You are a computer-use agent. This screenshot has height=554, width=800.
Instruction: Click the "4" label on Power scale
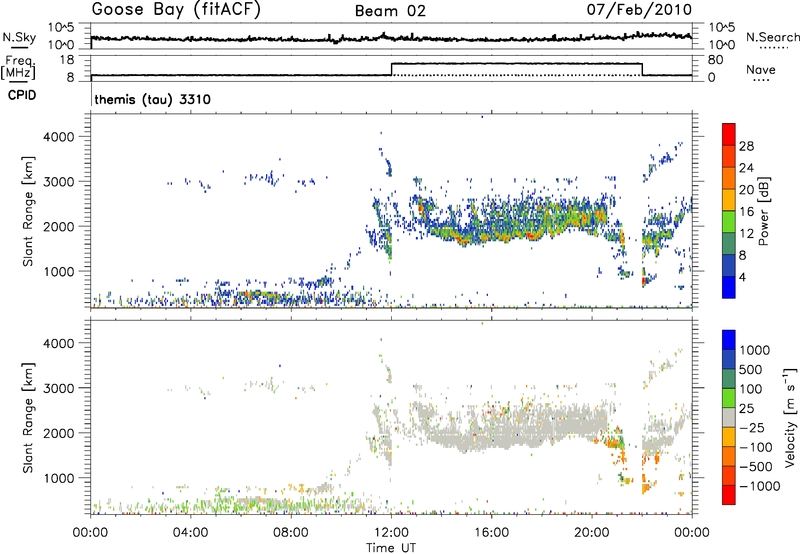click(742, 277)
